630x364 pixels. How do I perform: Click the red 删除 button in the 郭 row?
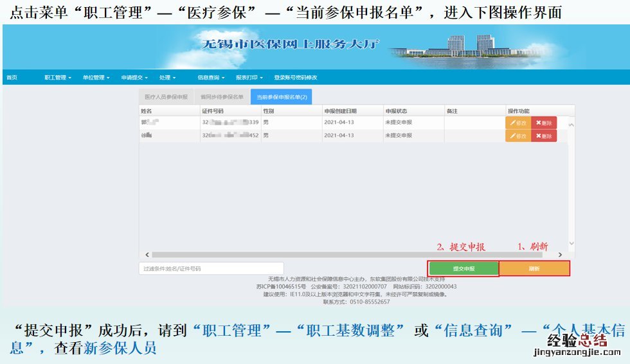coord(544,123)
